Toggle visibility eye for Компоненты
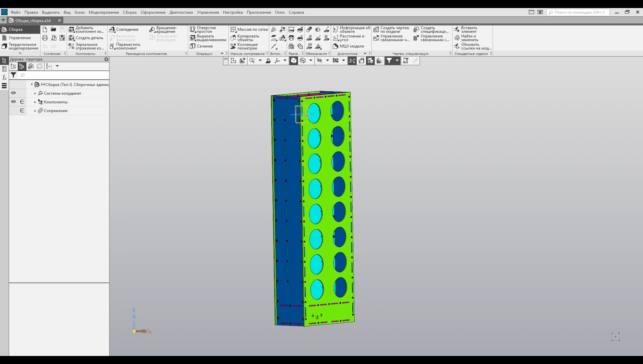 tap(13, 102)
